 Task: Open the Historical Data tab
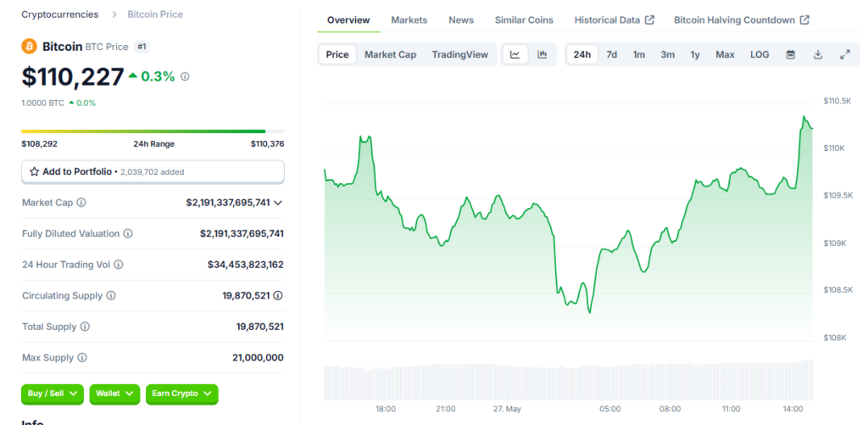pyautogui.click(x=615, y=20)
